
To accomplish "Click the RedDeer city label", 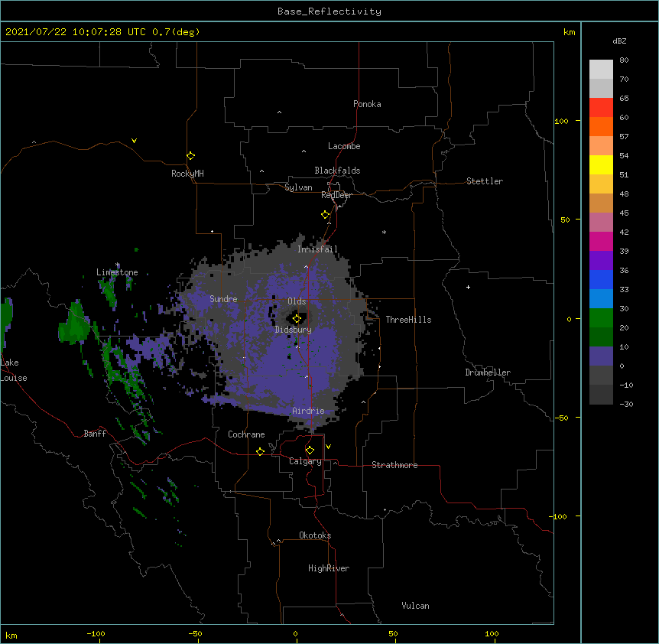I will point(336,195).
